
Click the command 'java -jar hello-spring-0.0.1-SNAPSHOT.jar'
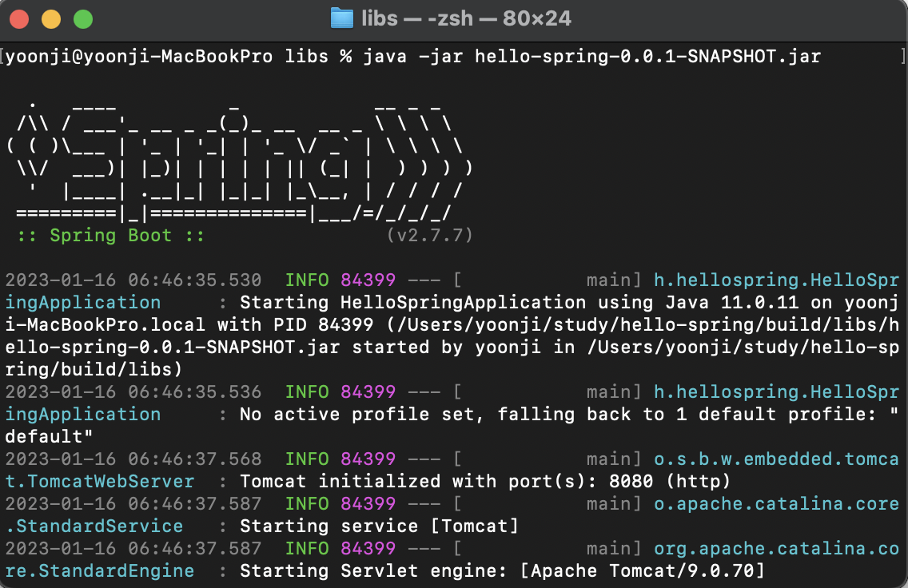[591, 57]
